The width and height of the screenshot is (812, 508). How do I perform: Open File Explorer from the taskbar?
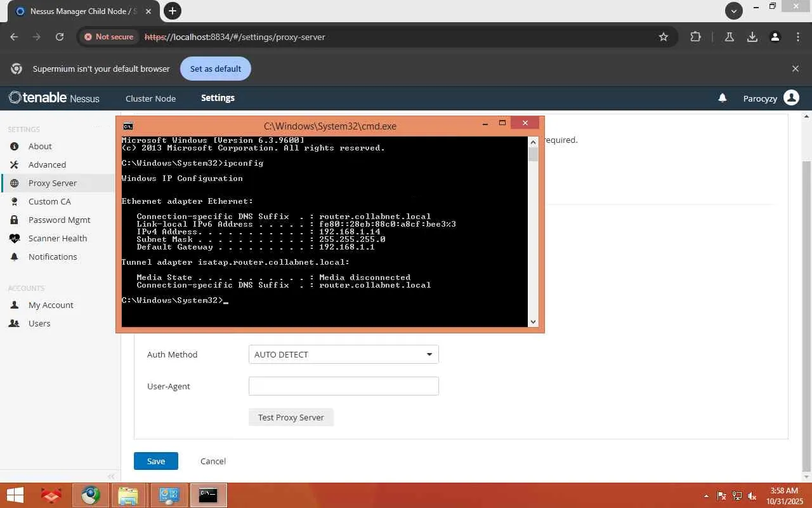(128, 495)
